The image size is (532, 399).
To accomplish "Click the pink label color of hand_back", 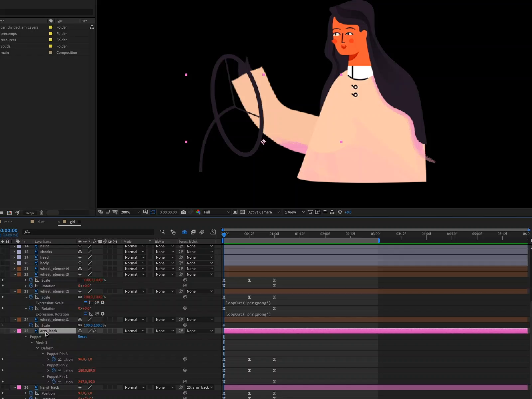I will pyautogui.click(x=19, y=387).
